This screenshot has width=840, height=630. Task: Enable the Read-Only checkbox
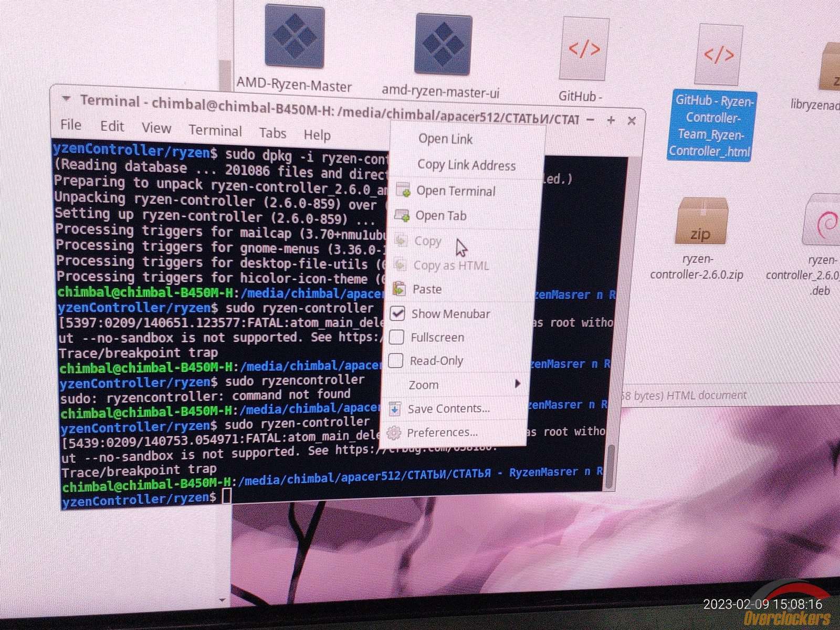point(395,361)
